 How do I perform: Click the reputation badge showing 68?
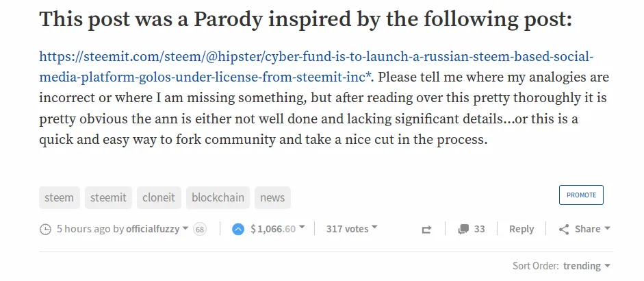(200, 229)
